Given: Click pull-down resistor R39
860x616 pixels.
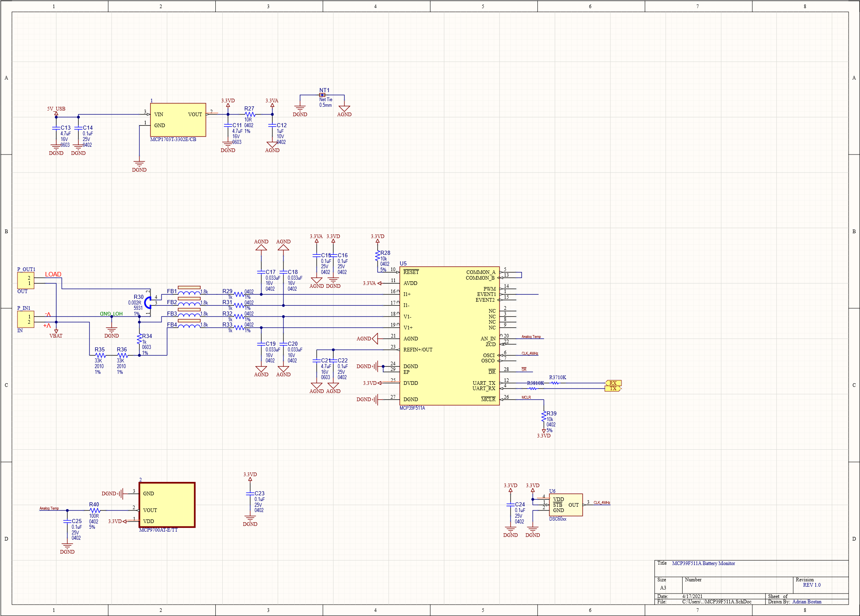Looking at the screenshot, I should (544, 417).
